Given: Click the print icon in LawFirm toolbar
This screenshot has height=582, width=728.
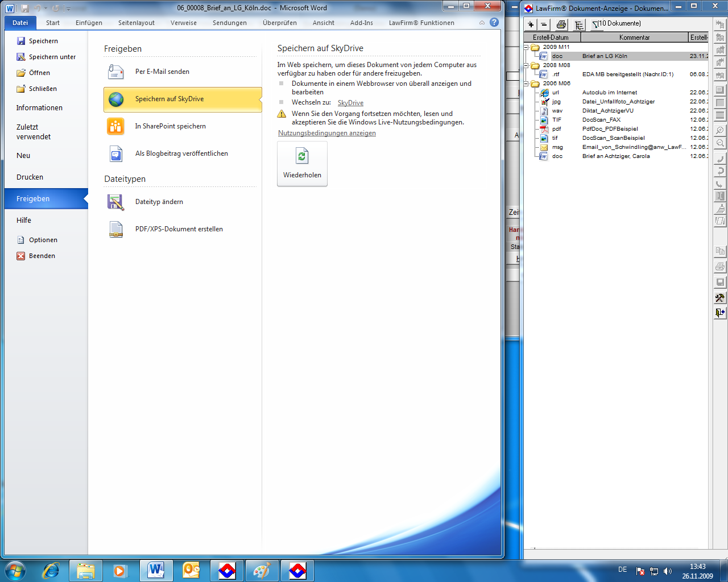Looking at the screenshot, I should (x=561, y=24).
